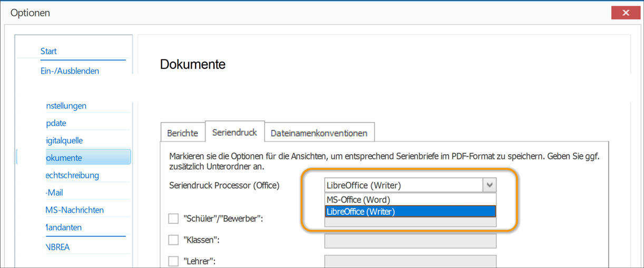Open the Start section in sidebar

point(48,51)
